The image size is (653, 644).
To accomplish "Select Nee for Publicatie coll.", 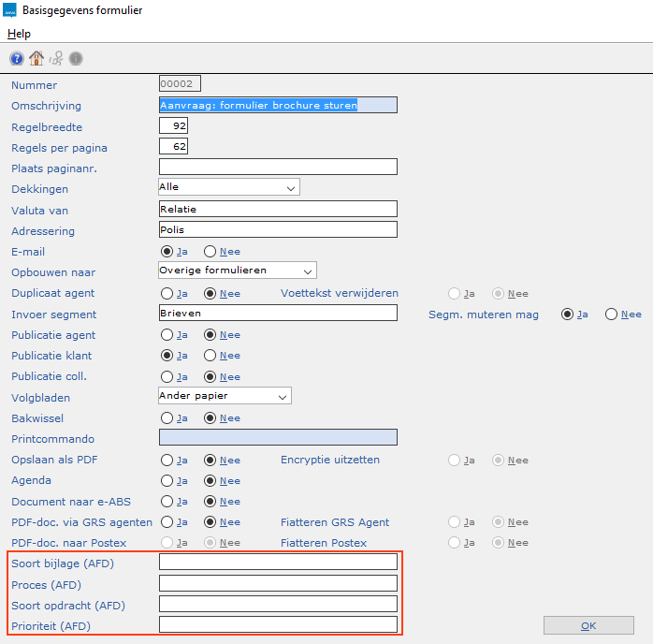I will [x=210, y=377].
